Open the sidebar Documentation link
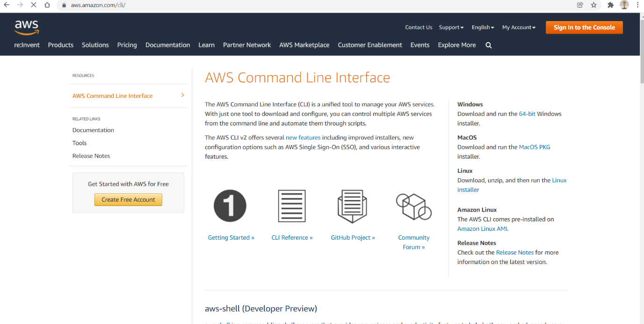The image size is (644, 324). coord(93,130)
